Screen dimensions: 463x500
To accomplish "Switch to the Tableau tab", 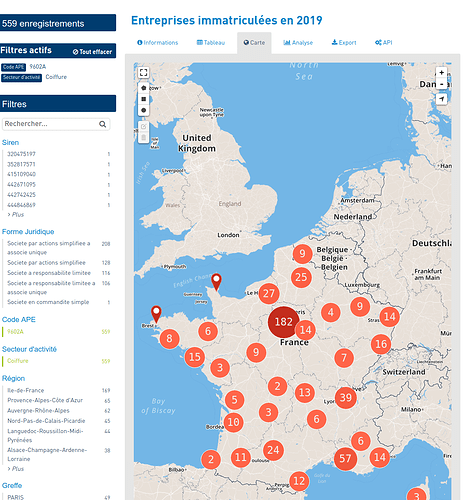I will 211,43.
